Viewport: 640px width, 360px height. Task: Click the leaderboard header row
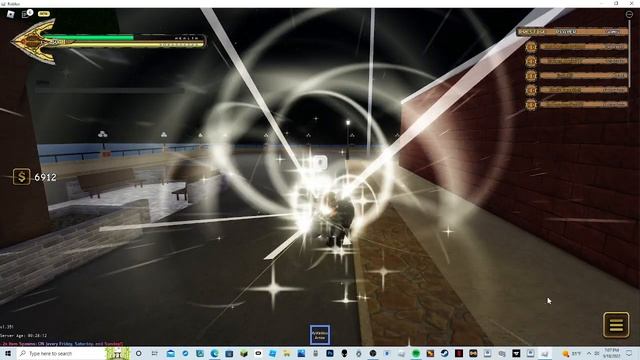coord(572,31)
